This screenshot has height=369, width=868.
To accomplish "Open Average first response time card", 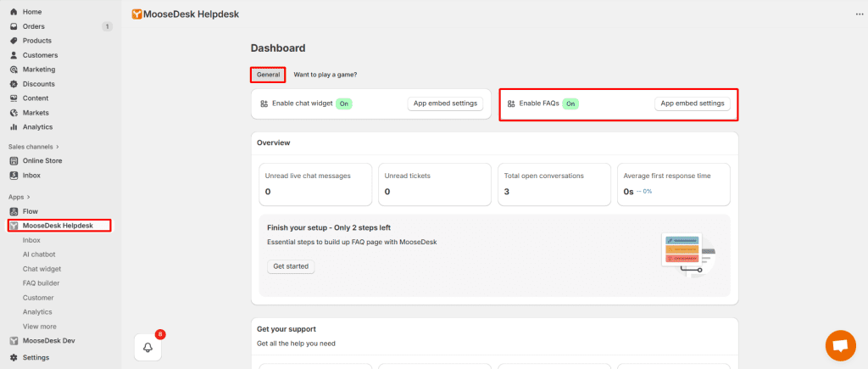I will point(674,185).
